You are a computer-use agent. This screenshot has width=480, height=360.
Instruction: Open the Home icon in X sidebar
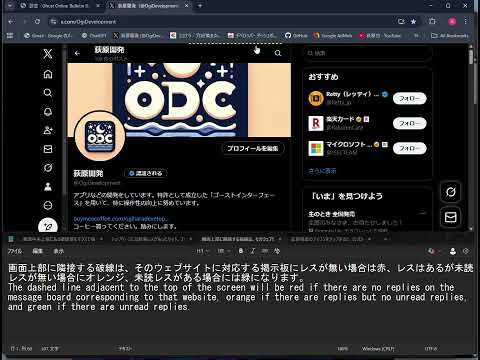[x=48, y=74]
